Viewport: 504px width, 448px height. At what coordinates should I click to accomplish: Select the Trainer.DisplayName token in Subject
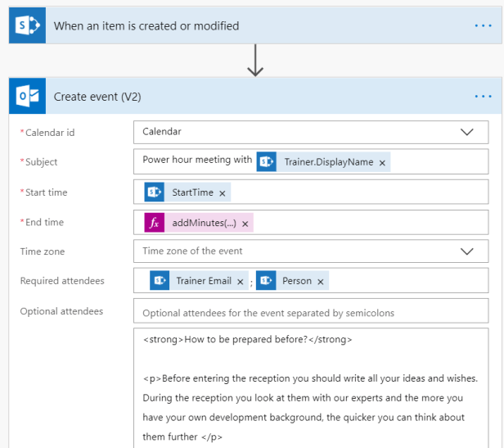point(327,162)
